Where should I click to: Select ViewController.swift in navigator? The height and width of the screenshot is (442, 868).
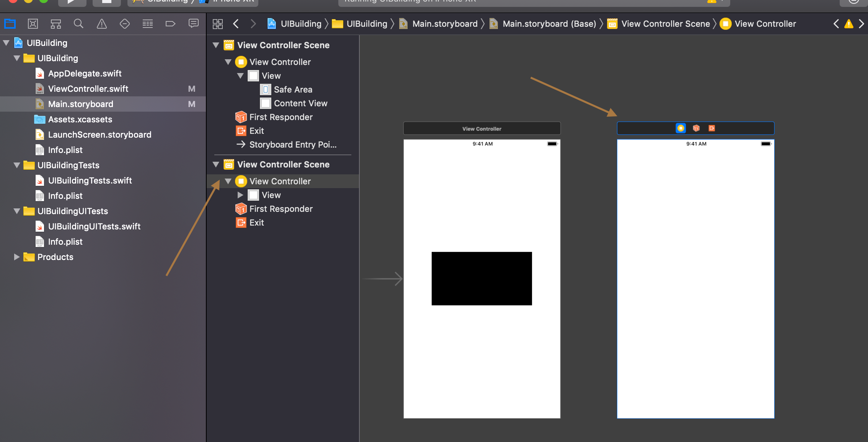pyautogui.click(x=88, y=89)
